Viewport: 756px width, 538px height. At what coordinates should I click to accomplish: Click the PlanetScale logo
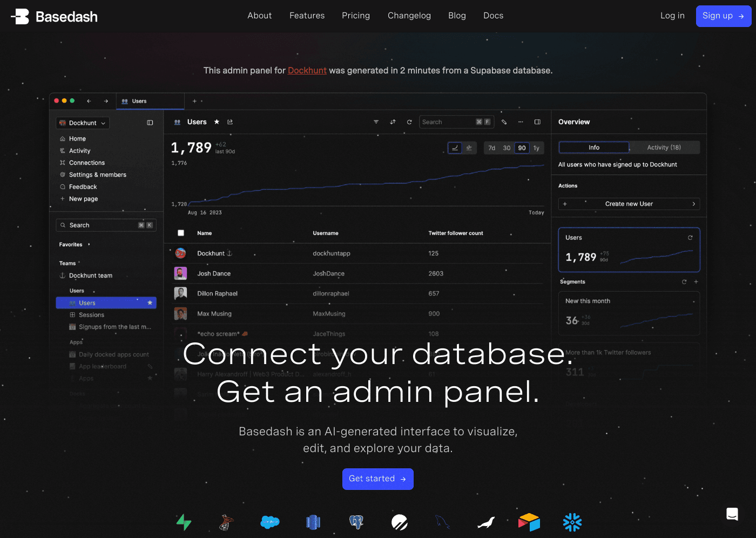[400, 522]
